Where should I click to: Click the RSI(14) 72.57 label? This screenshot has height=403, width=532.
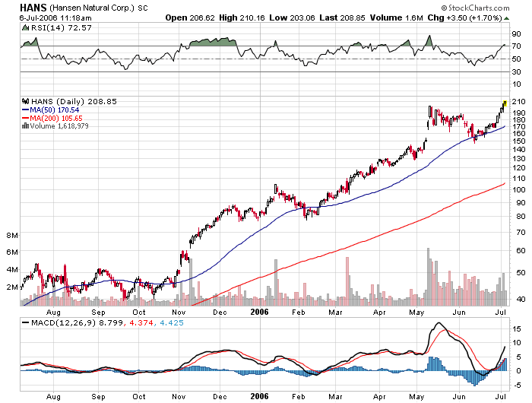coord(62,28)
